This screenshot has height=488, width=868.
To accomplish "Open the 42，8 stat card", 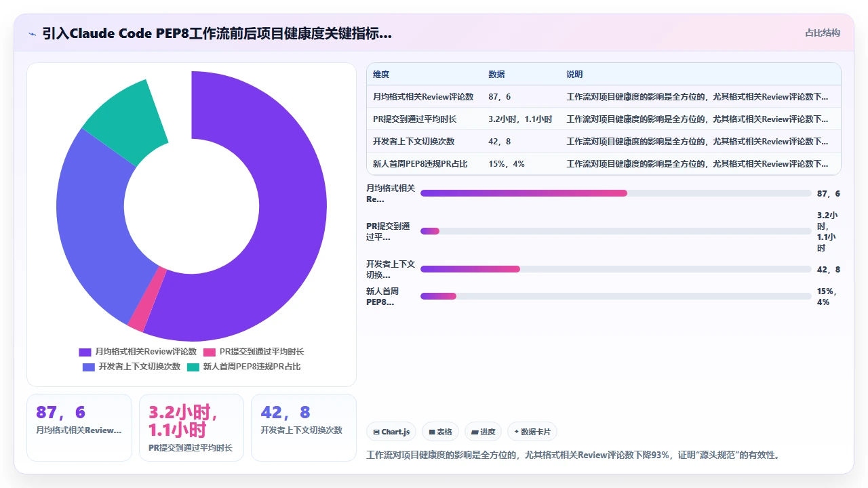I will coord(304,428).
